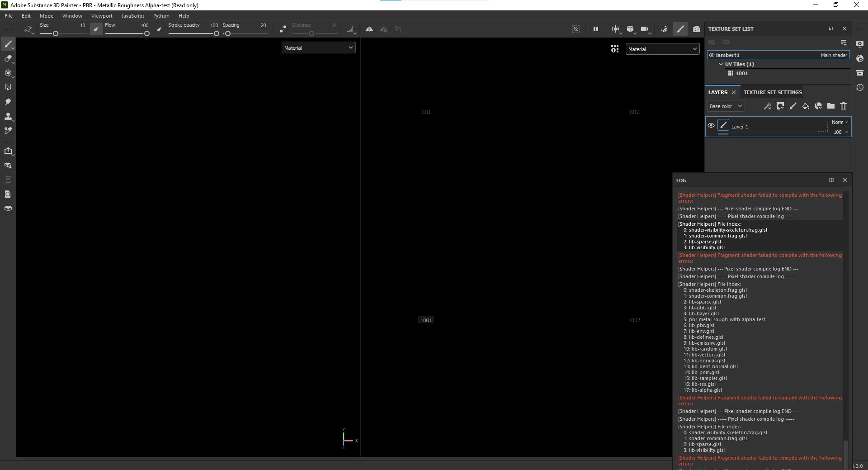Click the add effect magic wand icon
This screenshot has width=868, height=470.
tap(768, 106)
